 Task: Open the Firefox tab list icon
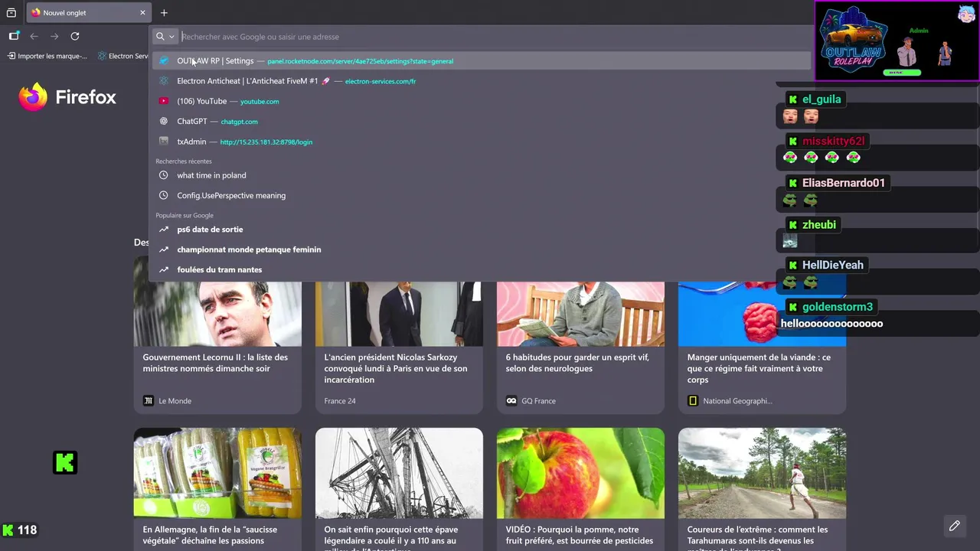[x=11, y=13]
